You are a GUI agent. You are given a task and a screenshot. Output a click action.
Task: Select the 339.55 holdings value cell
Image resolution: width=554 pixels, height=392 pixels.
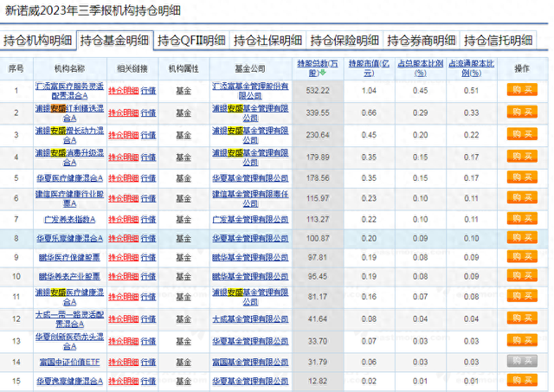[318, 113]
